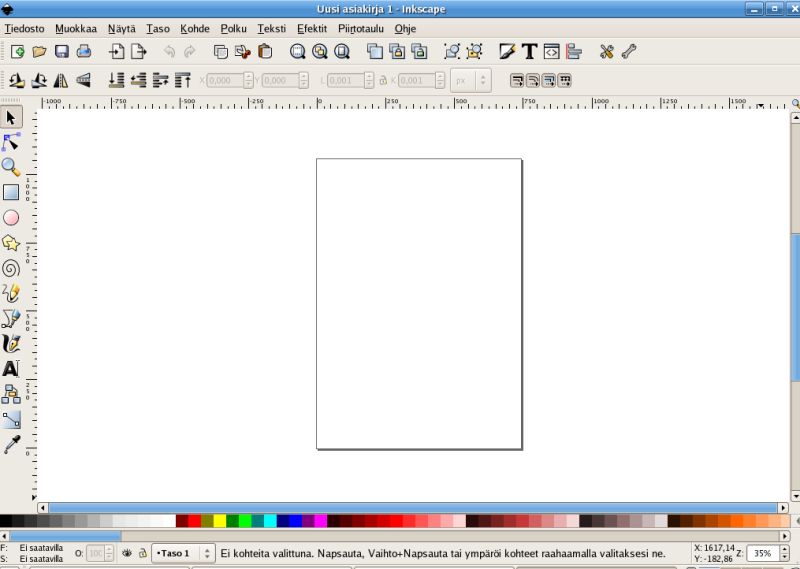Select the Spiral tool
This screenshot has width=800, height=569.
pos(11,268)
